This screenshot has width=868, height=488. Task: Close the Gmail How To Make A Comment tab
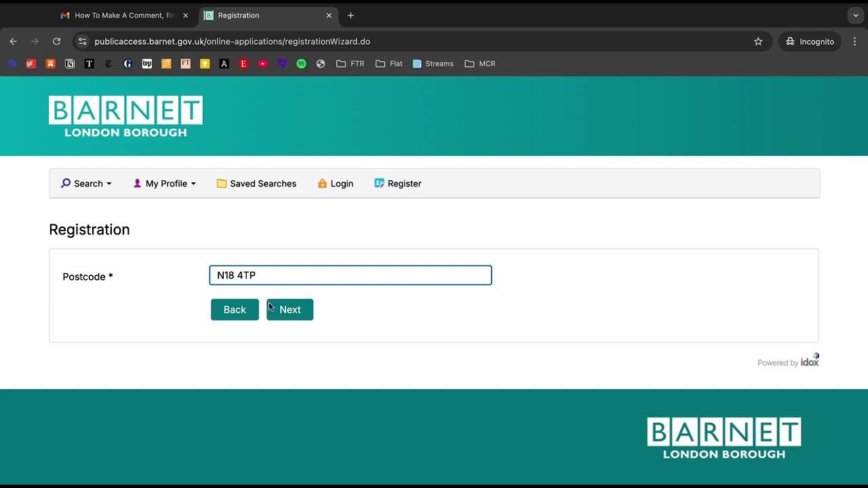[x=185, y=15]
